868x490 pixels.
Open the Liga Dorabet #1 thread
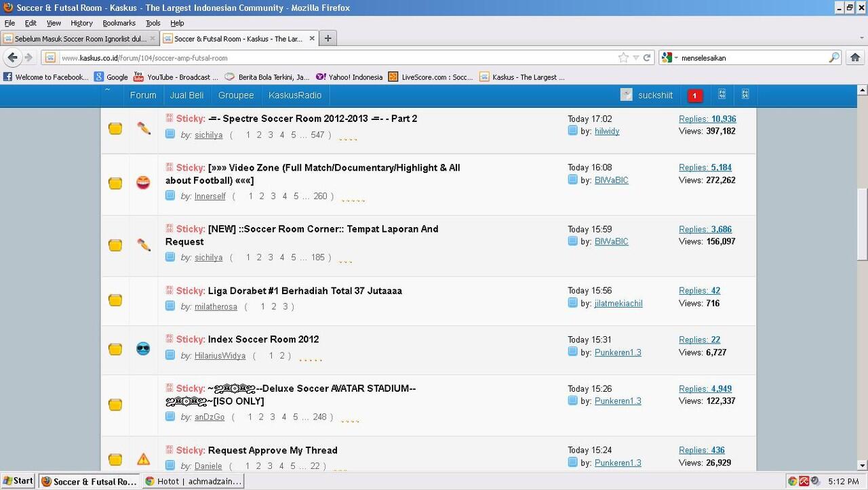pyautogui.click(x=305, y=291)
